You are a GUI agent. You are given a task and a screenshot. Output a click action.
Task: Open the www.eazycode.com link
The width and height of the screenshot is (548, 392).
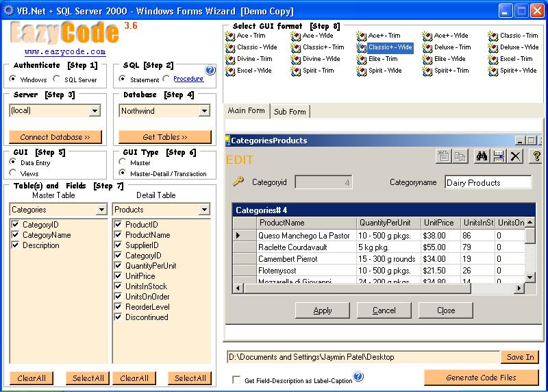click(65, 52)
